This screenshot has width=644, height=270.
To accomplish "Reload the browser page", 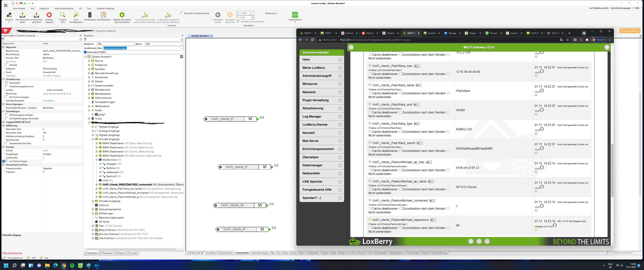I will (x=312, y=40).
